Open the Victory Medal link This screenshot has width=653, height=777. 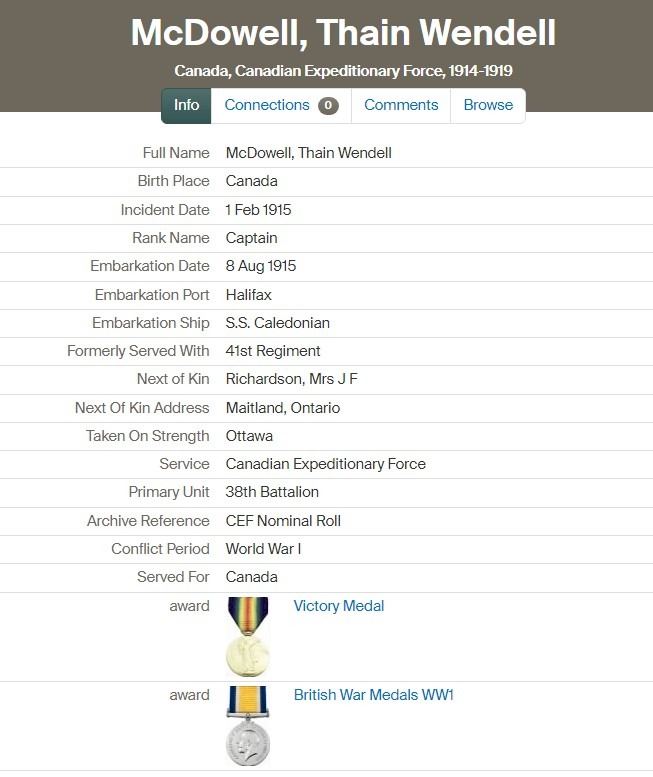[x=339, y=606]
